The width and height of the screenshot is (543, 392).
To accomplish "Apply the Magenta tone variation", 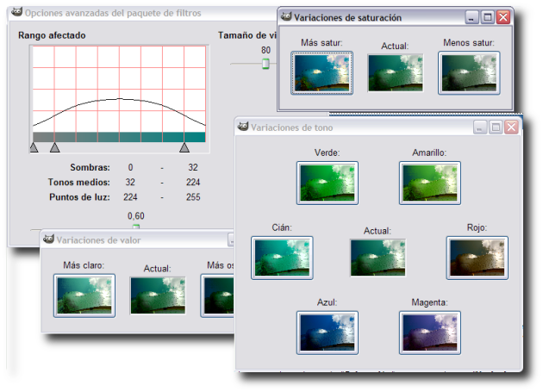I will click(x=429, y=332).
